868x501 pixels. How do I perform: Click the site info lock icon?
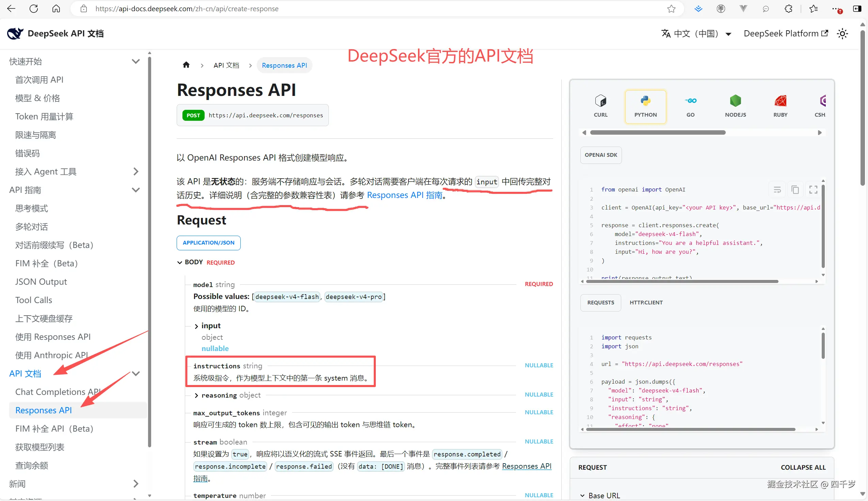click(84, 9)
